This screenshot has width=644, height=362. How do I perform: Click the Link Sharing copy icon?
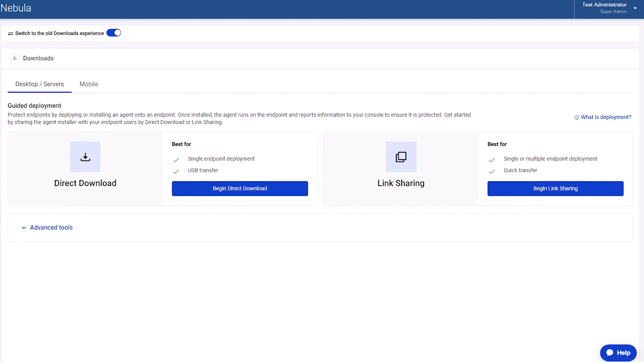(x=401, y=157)
